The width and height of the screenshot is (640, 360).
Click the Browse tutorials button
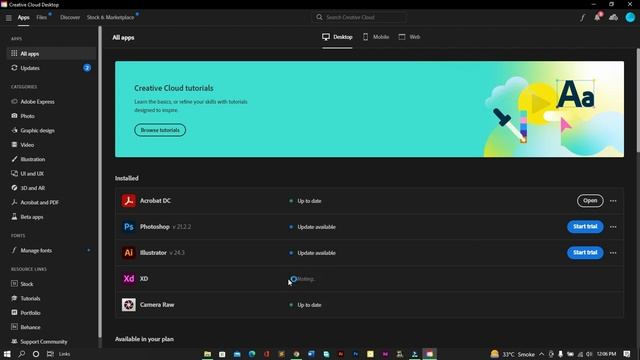tap(160, 130)
